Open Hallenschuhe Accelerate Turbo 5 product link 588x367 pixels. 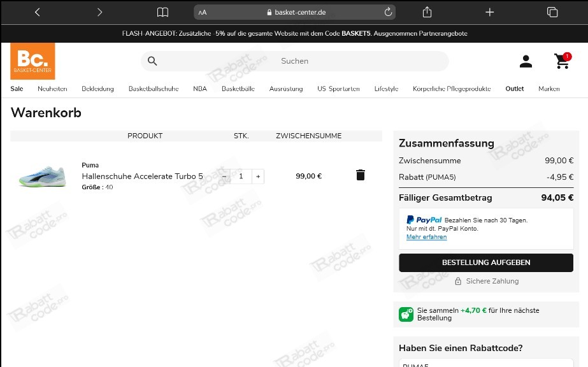click(142, 176)
